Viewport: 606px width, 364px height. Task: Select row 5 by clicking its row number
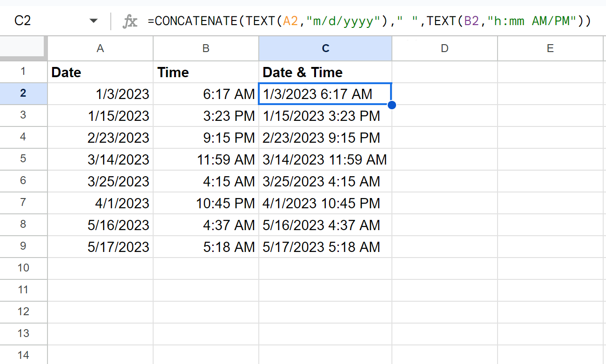pos(23,159)
